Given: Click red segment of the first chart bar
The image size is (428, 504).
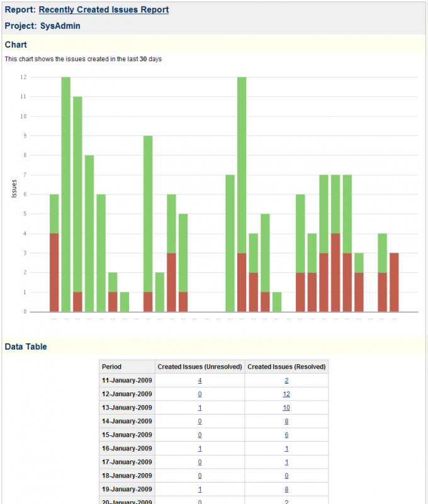Looking at the screenshot, I should coord(54,273).
